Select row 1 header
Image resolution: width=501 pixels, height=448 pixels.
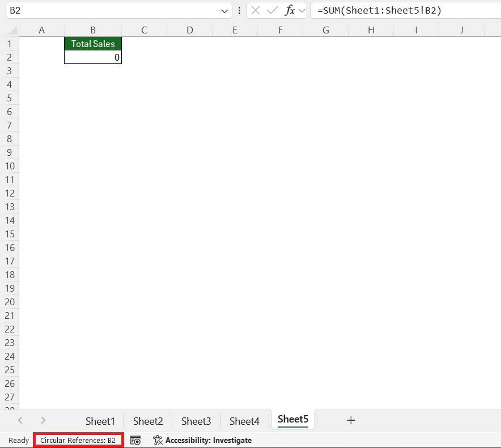(x=10, y=44)
